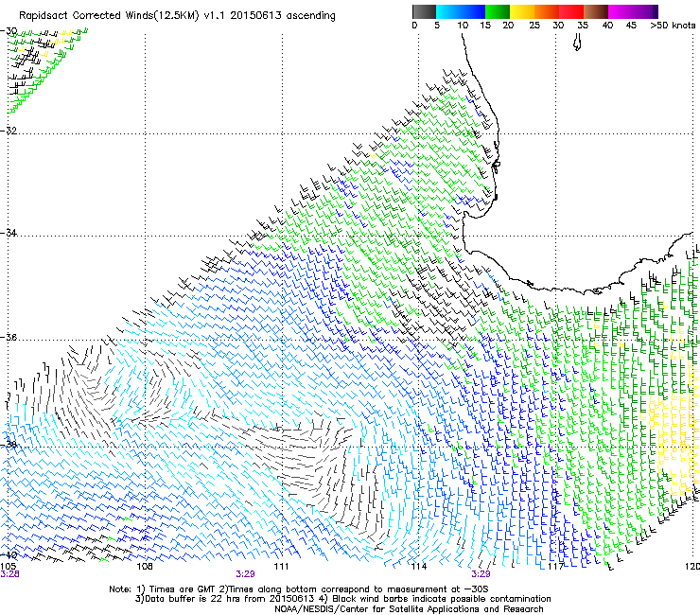Click the gray 0-5 knots legend segment
This screenshot has width=700, height=615.
[x=424, y=11]
